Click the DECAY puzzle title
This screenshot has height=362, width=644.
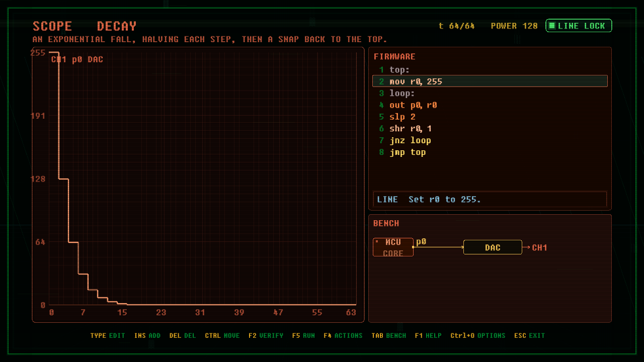(117, 26)
